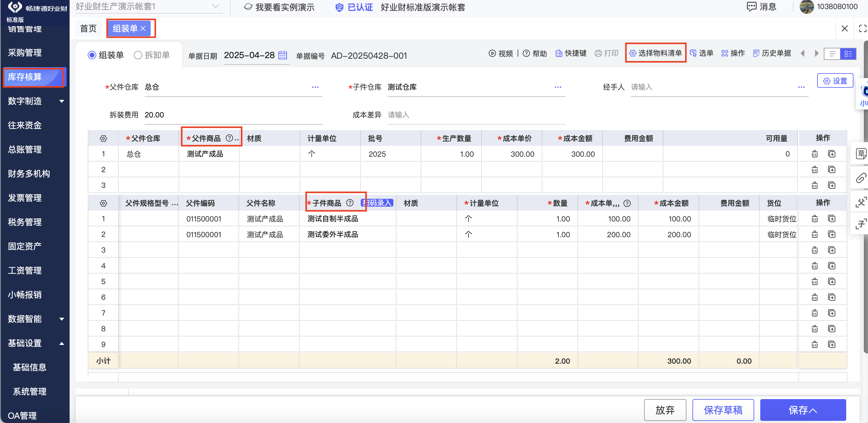The height and width of the screenshot is (423, 868).
Task: Select the 拆卸单 radio button
Action: pyautogui.click(x=138, y=55)
